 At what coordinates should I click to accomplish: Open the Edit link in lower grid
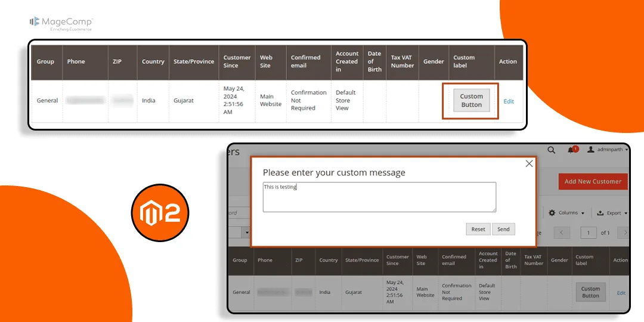tap(621, 293)
